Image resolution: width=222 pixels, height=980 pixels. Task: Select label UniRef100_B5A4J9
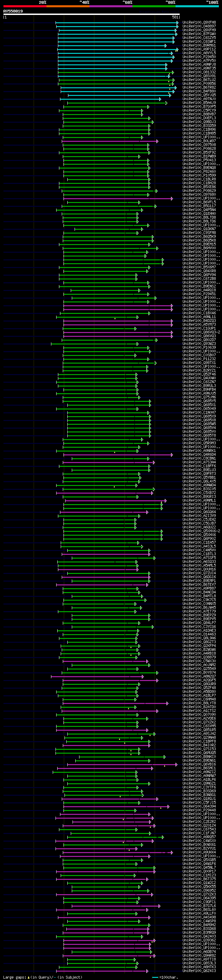[199, 103]
